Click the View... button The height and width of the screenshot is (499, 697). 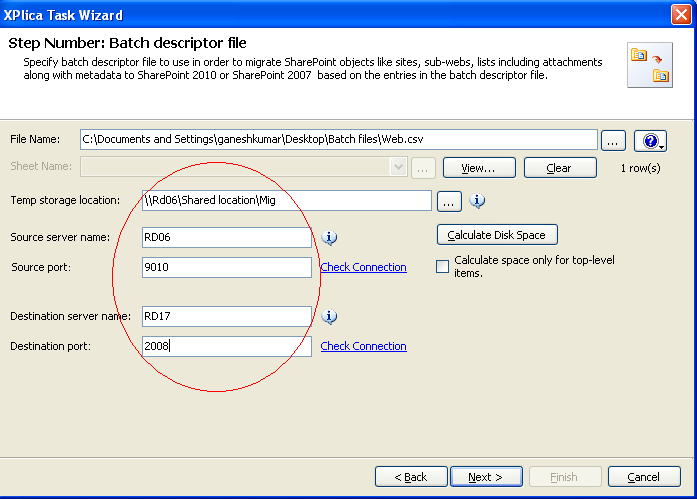[479, 168]
